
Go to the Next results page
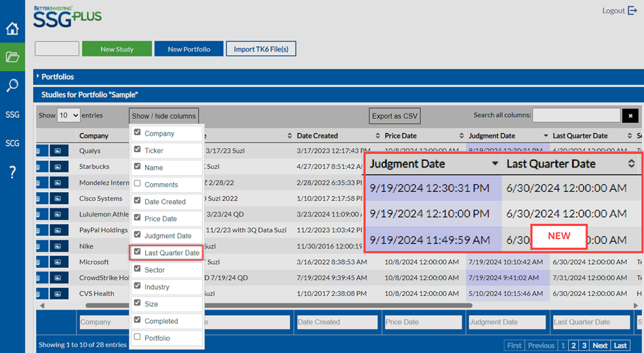tap(600, 346)
